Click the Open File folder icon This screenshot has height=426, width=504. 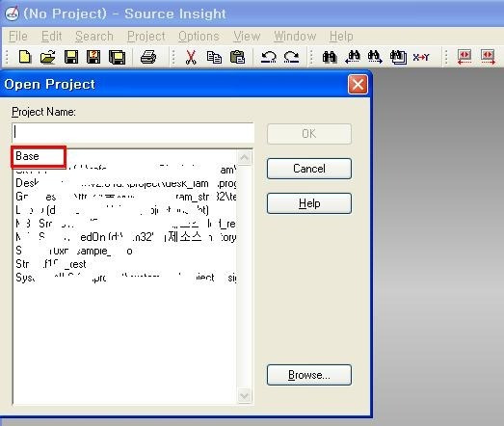coord(47,57)
